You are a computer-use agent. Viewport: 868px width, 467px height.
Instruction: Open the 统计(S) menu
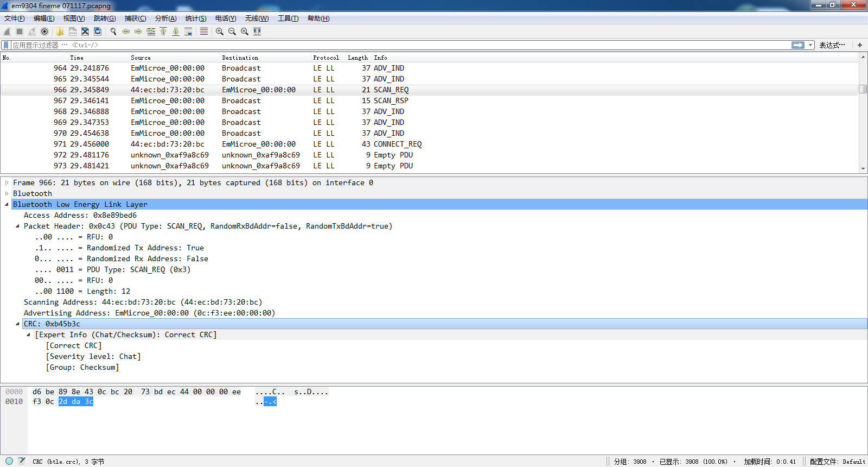pyautogui.click(x=196, y=18)
